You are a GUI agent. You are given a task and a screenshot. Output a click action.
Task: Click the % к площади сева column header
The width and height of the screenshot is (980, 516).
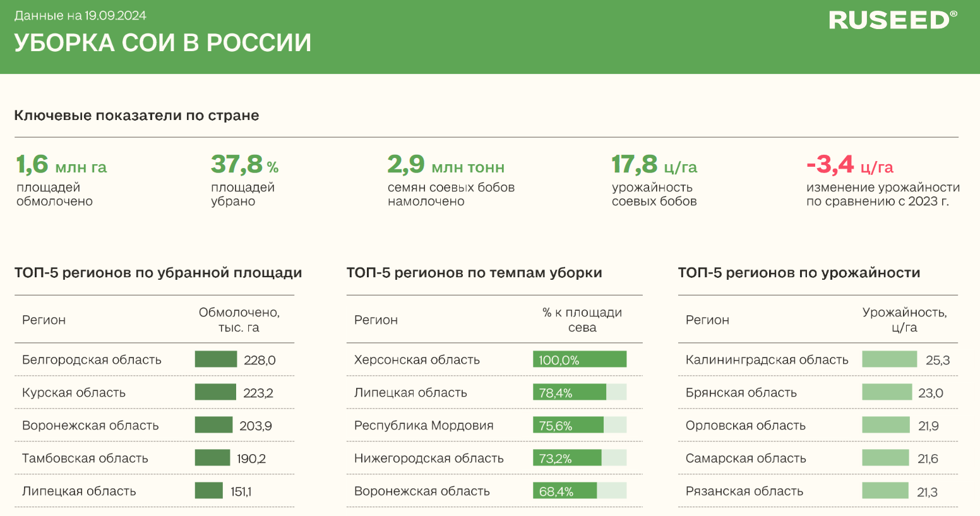tap(582, 320)
